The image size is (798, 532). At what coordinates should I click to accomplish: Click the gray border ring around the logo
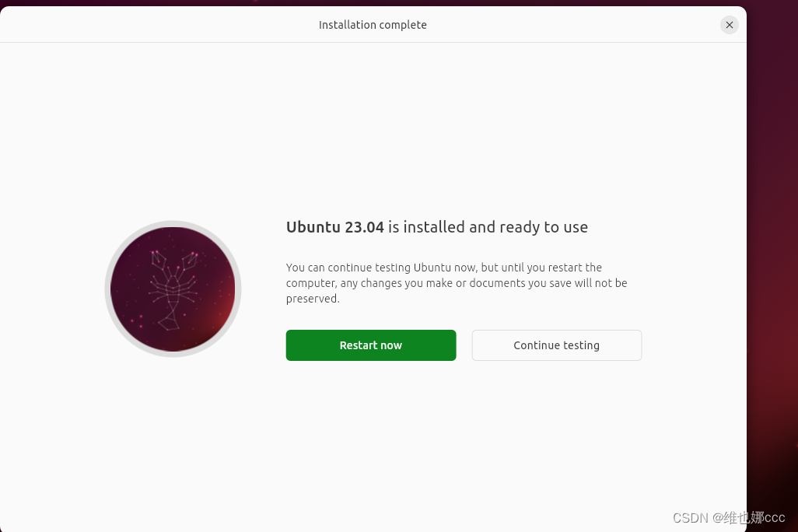click(173, 223)
